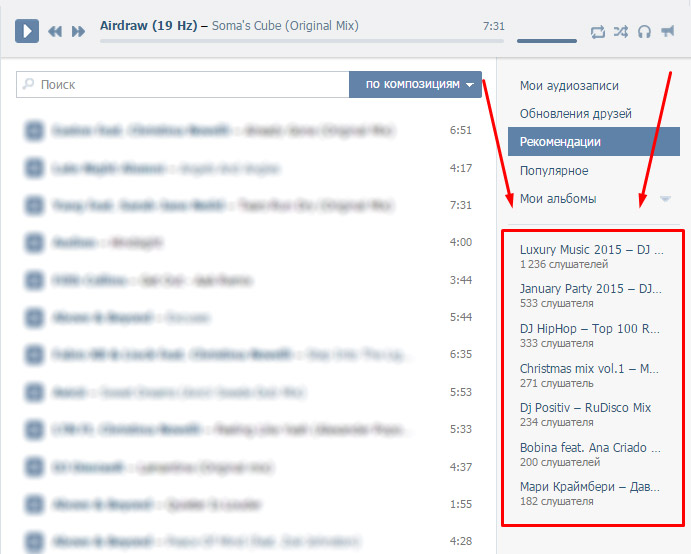Play the track with duration 4:00
This screenshot has height=554, width=691.
point(34,242)
